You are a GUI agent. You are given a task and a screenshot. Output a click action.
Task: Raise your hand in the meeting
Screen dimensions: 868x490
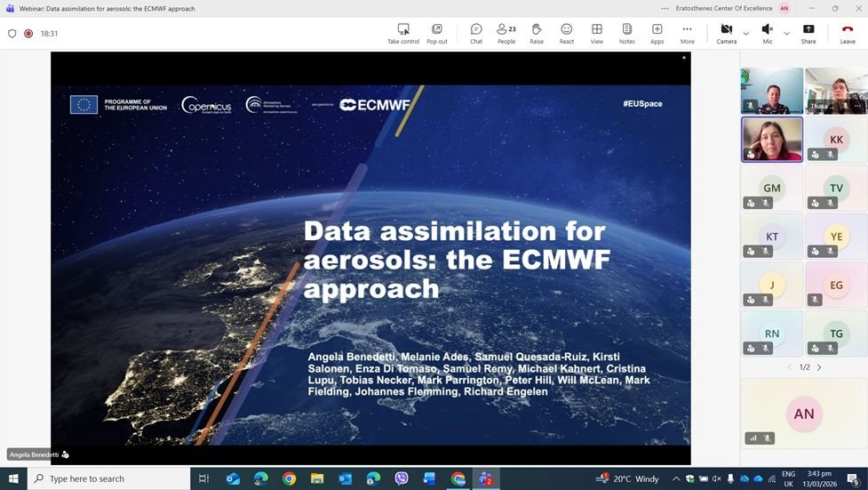coord(537,33)
